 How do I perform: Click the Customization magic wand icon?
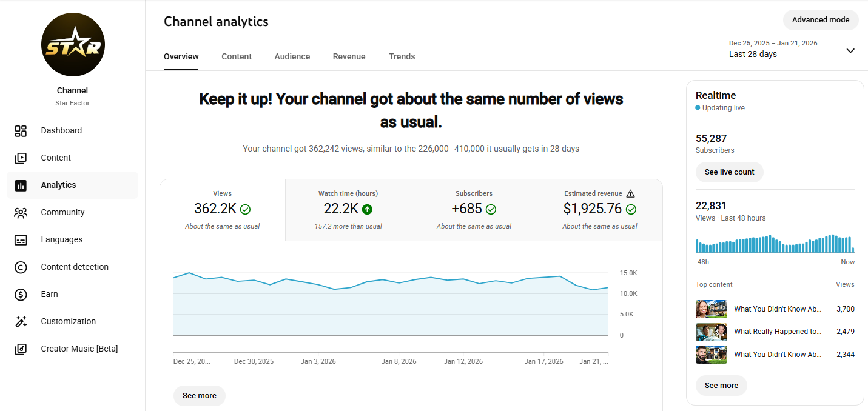pos(21,322)
